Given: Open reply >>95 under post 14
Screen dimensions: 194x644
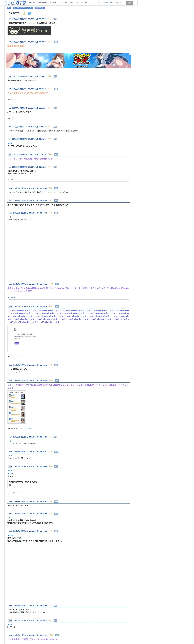Looking at the screenshot, I should click(18, 356).
